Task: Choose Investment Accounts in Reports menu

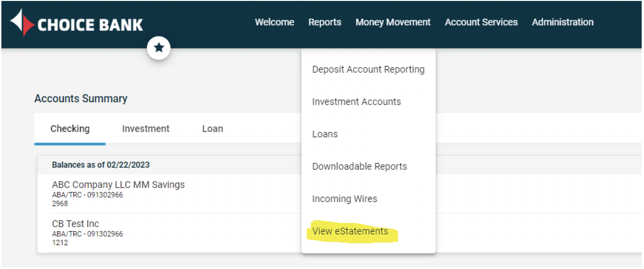Action: click(x=356, y=102)
